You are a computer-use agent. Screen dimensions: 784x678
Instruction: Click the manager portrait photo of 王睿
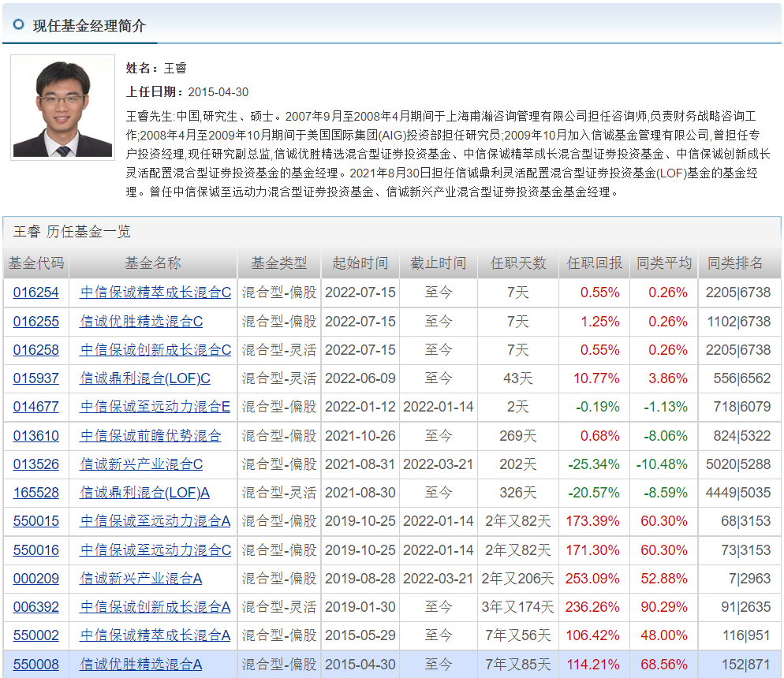tap(62, 106)
